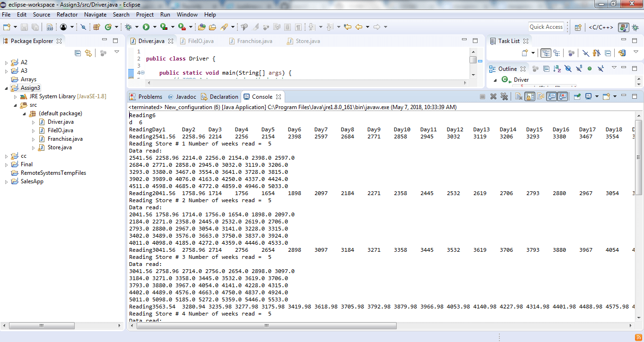The height and width of the screenshot is (342, 644).
Task: Toggle Show Console When Standard Error Changes
Action: pos(562,96)
